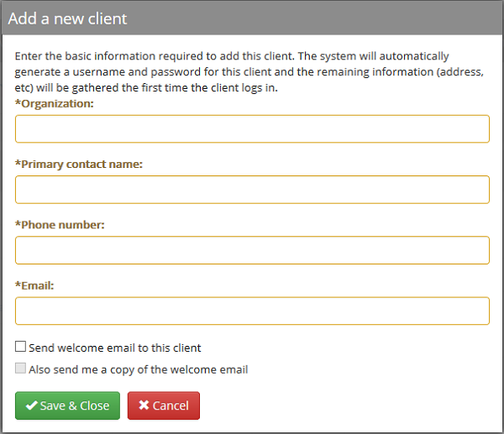Click the X icon on Cancel button
Screen dimensions: 504x434
[144, 405]
